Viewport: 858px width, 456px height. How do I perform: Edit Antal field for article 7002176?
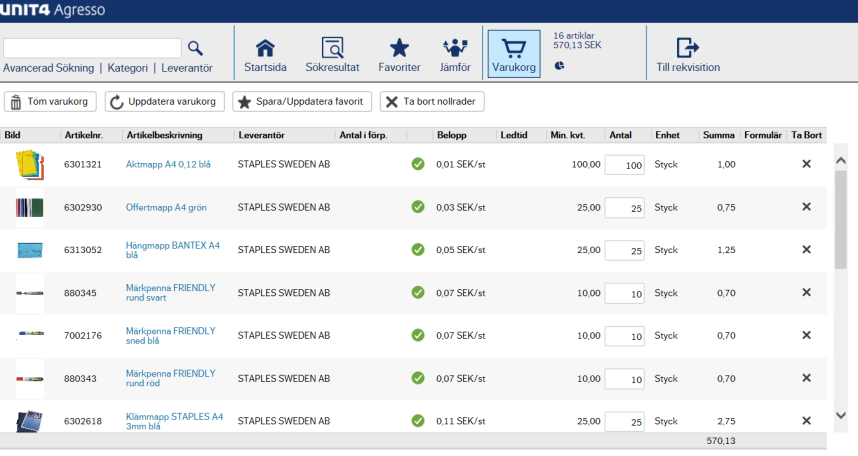pyautogui.click(x=624, y=337)
